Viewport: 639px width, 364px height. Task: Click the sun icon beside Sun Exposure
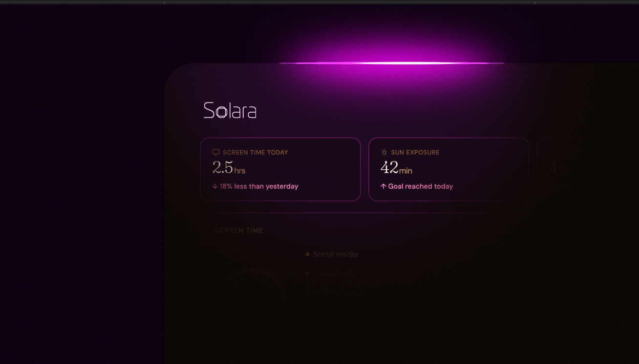pos(384,152)
